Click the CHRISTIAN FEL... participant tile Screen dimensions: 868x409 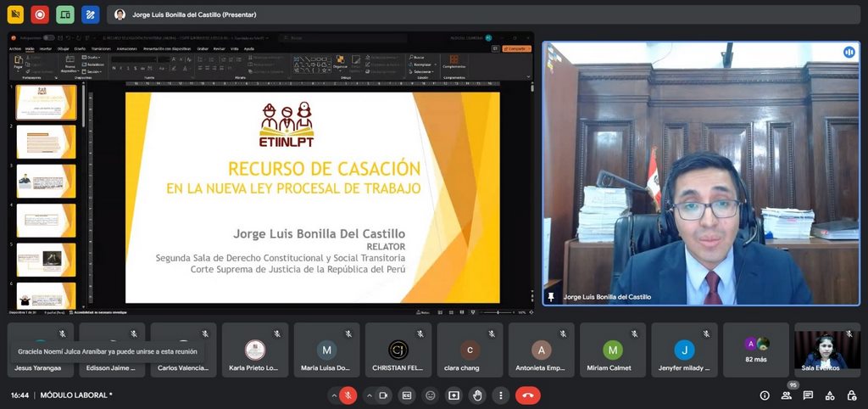pyautogui.click(x=398, y=350)
